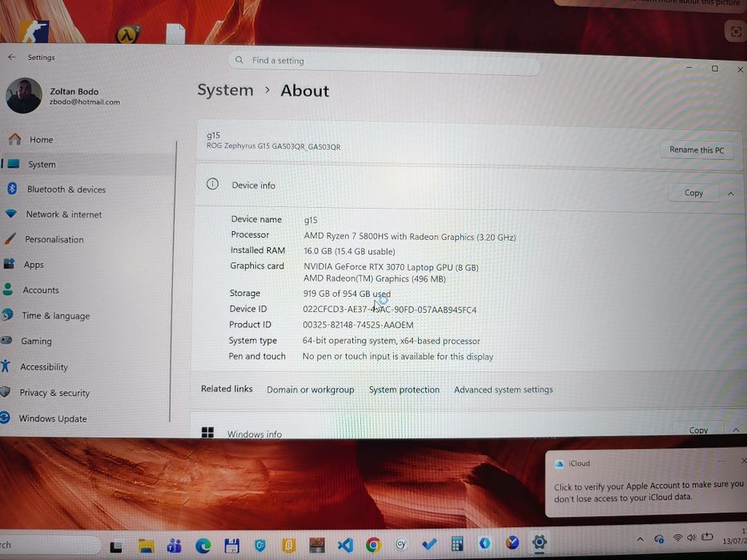Open the floppy disk app in the taskbar
The height and width of the screenshot is (560, 747).
point(231,546)
